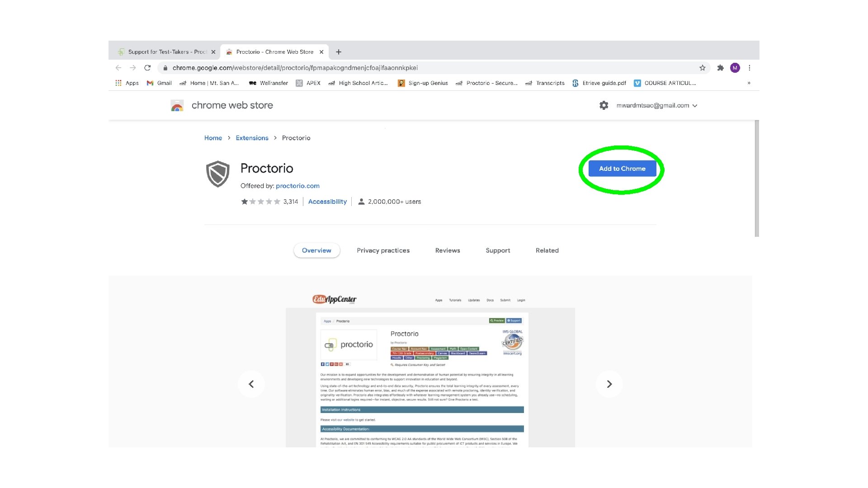This screenshot has width=868, height=488.
Task: Click the back navigation arrow
Action: [x=118, y=68]
